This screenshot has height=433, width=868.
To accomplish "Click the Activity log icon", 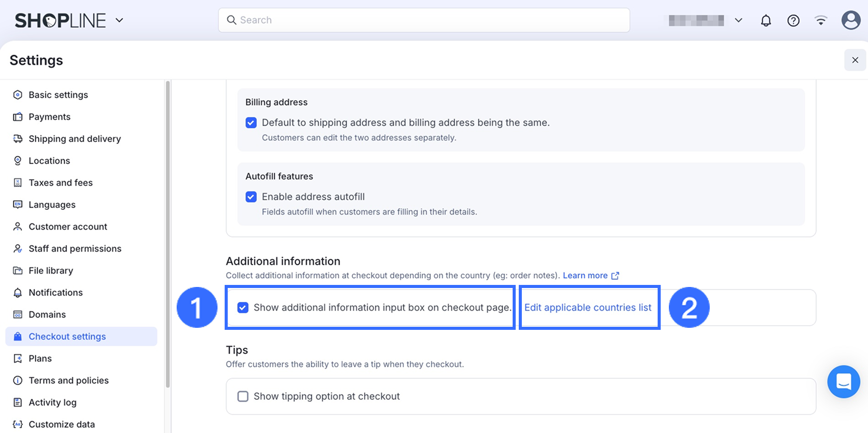I will (x=18, y=402).
